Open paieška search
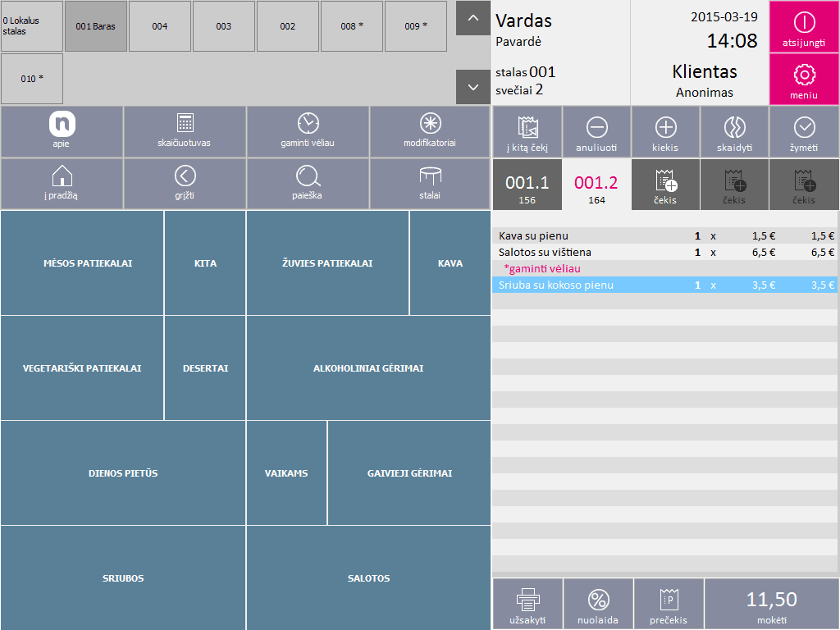 click(308, 184)
